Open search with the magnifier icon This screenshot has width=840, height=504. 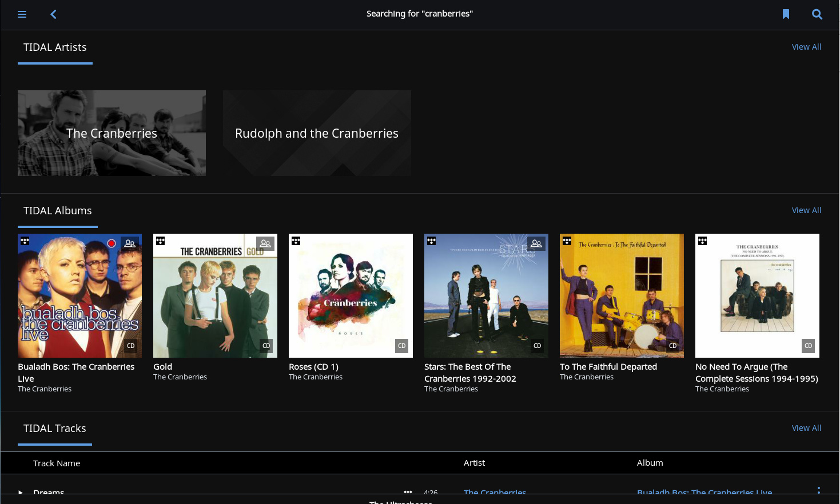[817, 14]
